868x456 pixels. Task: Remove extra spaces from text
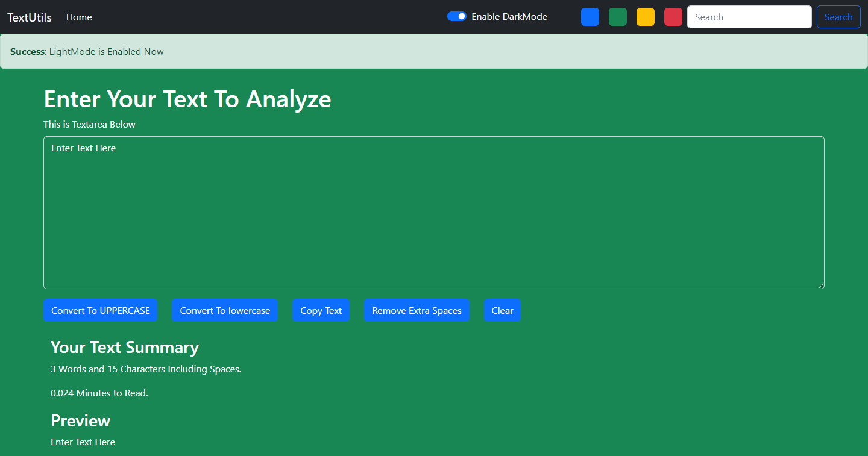pyautogui.click(x=417, y=310)
